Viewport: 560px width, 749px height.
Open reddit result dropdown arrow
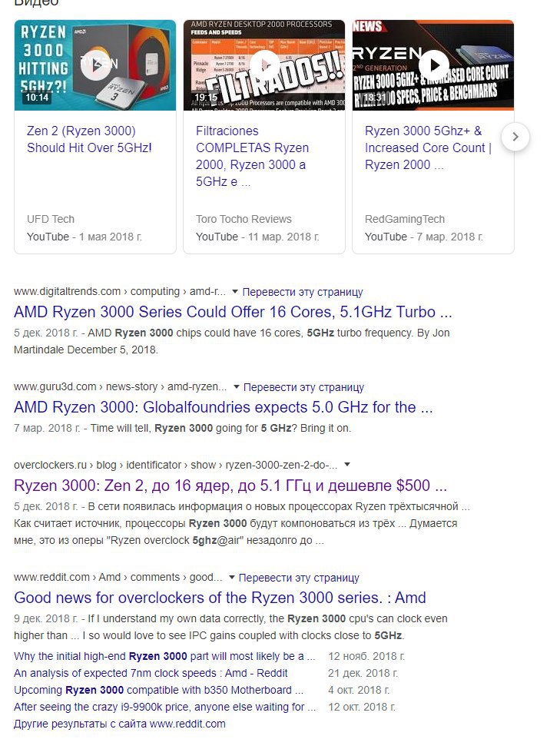point(231,578)
